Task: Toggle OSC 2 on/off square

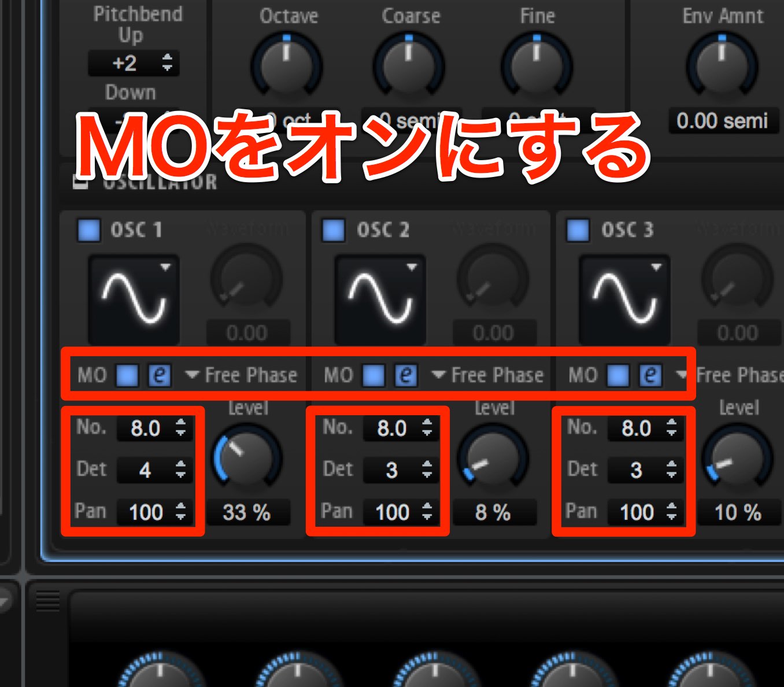Action: (x=334, y=230)
